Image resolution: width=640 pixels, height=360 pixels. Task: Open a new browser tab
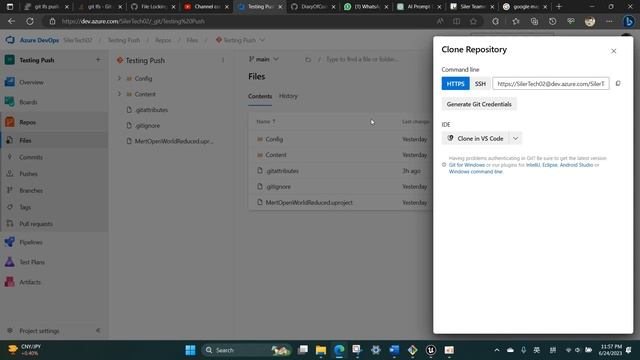click(x=559, y=7)
